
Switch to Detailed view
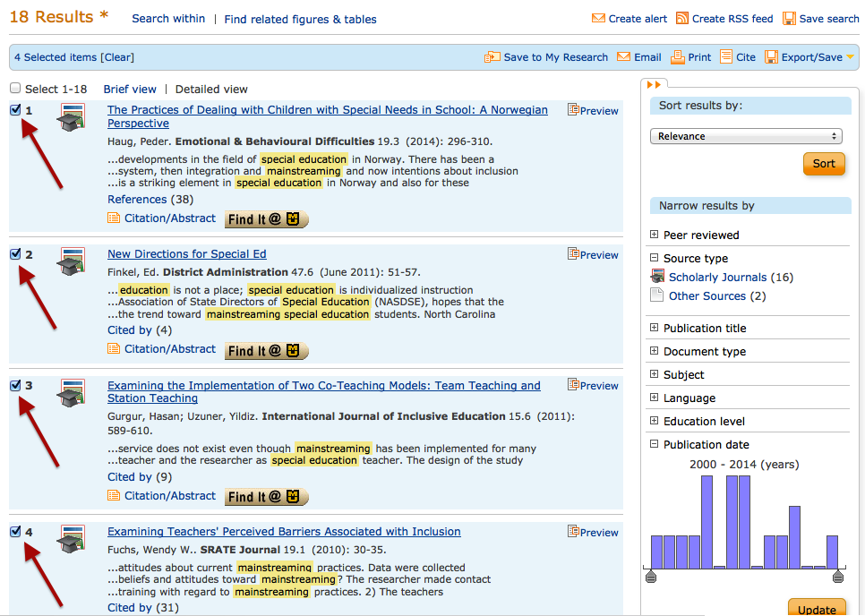pyautogui.click(x=211, y=89)
